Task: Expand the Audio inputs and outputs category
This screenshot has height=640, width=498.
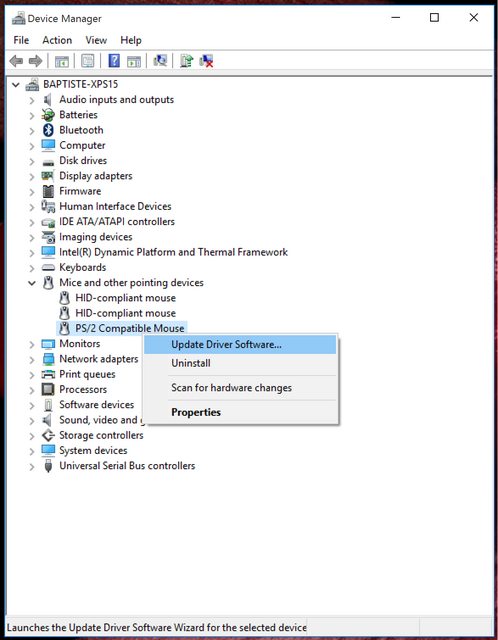Action: (32, 100)
